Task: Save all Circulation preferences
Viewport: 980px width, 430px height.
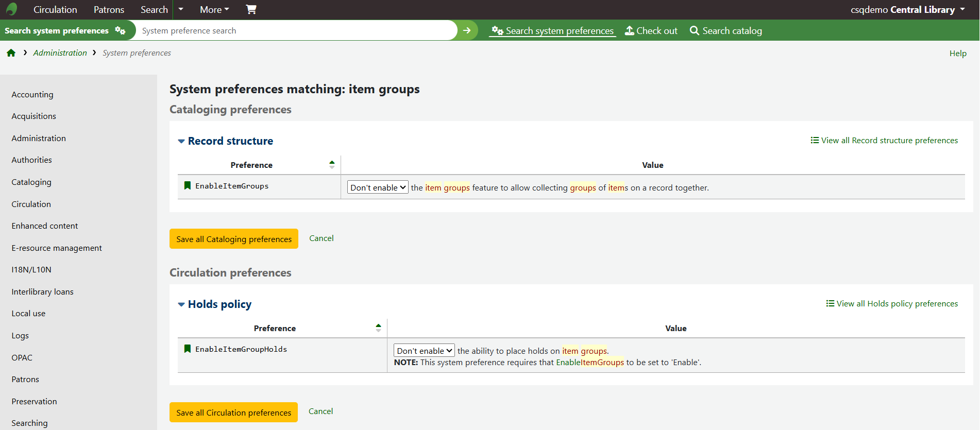Action: click(233, 412)
